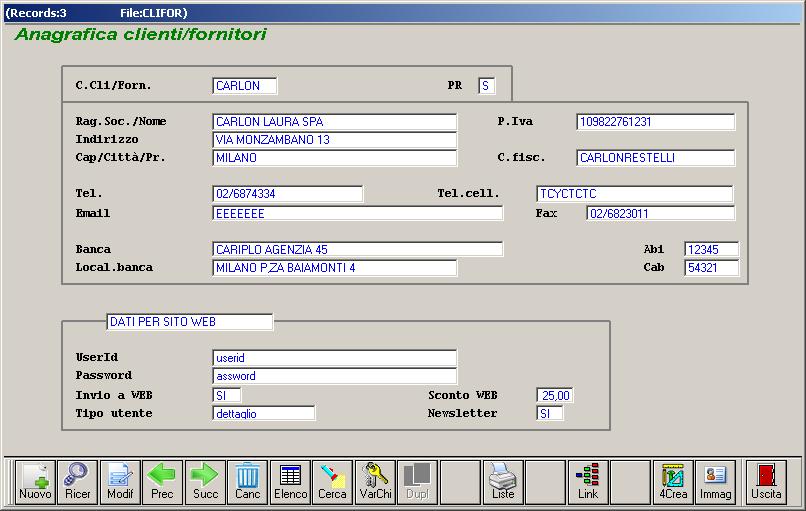Click the Tipo utente field dettaglio
This screenshot has width=806, height=511.
263,413
